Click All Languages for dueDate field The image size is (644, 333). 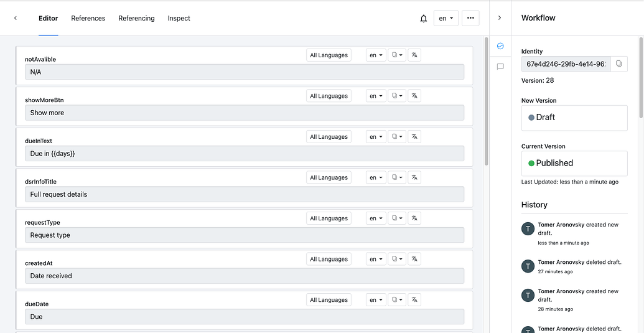tap(329, 300)
